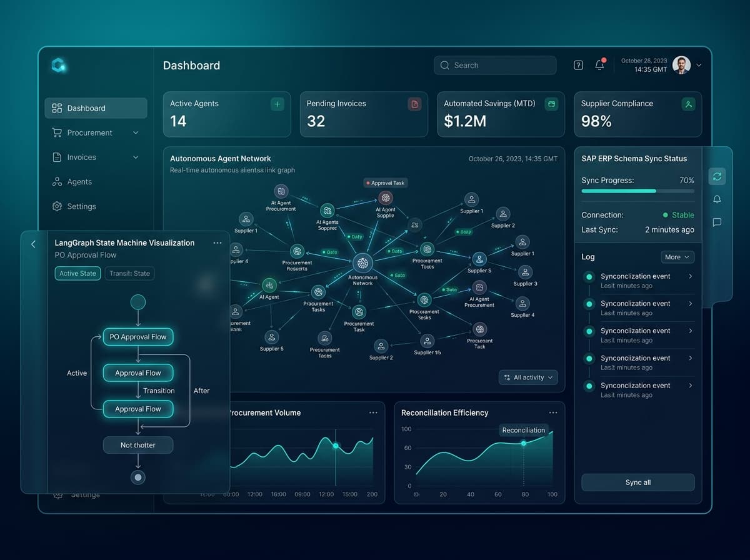
Task: Click the AI Agents Soppret node
Action: point(327,211)
